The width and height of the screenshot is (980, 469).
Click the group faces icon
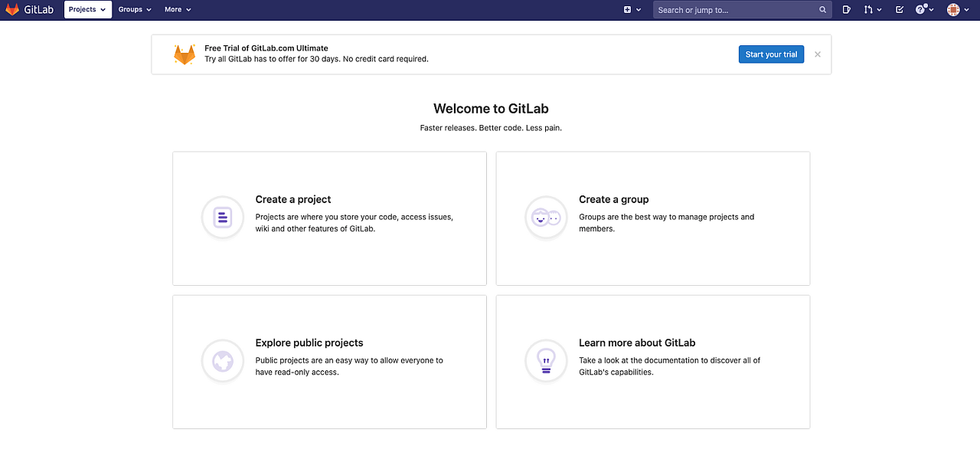(x=546, y=218)
